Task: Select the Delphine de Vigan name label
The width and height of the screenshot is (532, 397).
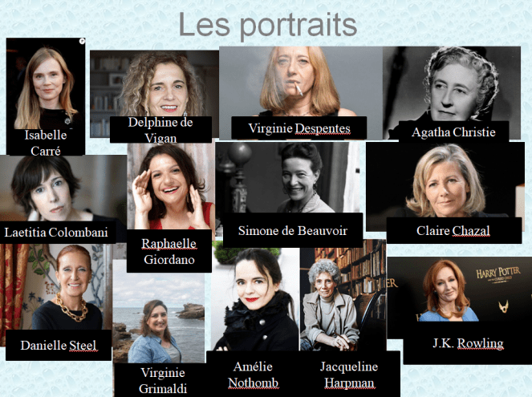Action: coord(160,129)
